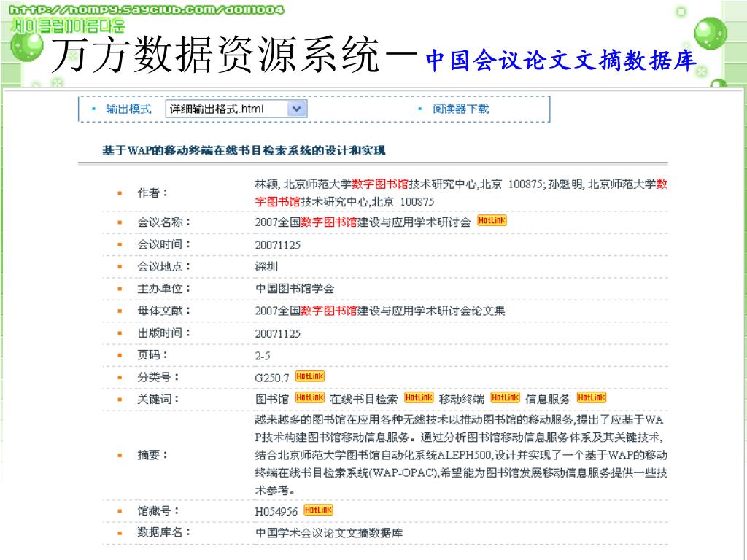The width and height of the screenshot is (747, 560).
Task: Click 会议时间 value 20071125
Action: (278, 245)
